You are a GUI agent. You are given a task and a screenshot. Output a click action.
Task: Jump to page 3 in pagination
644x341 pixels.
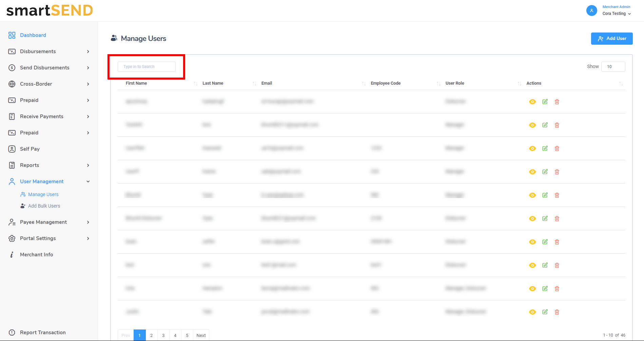click(163, 335)
